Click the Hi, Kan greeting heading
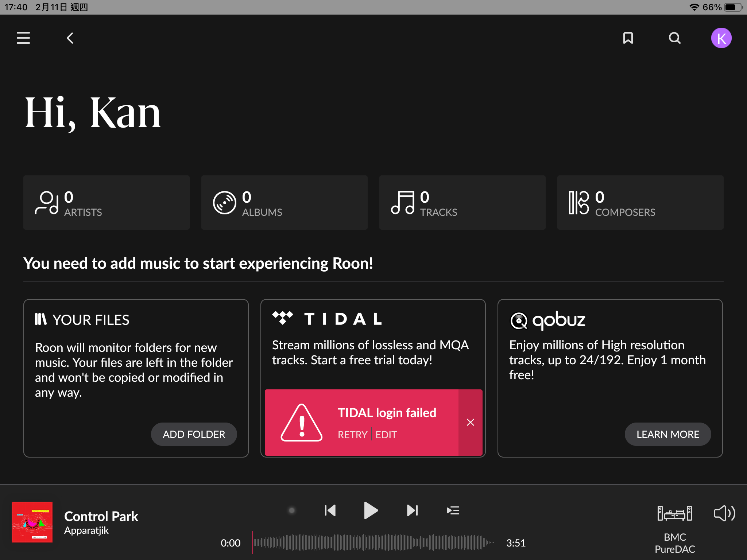Screen dimensions: 747x560 (93, 113)
